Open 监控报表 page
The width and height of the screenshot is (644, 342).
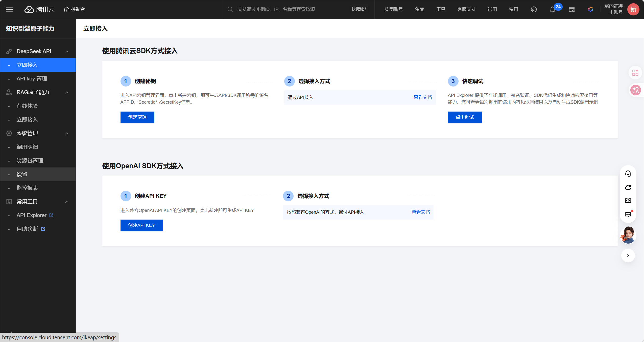coord(38,188)
